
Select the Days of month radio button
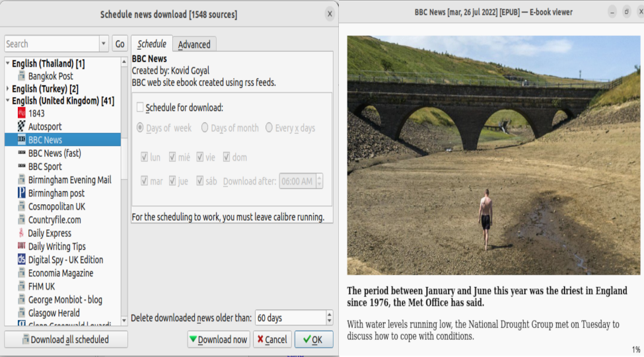(x=205, y=128)
